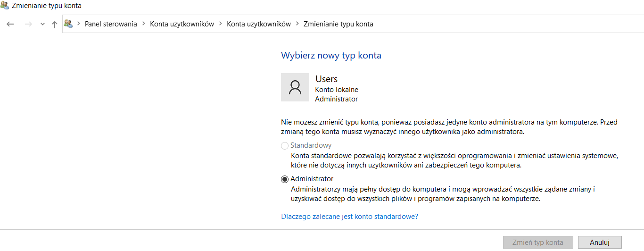Expand chevron after Panel sterowania
The width and height of the screenshot is (644, 251).
point(144,24)
